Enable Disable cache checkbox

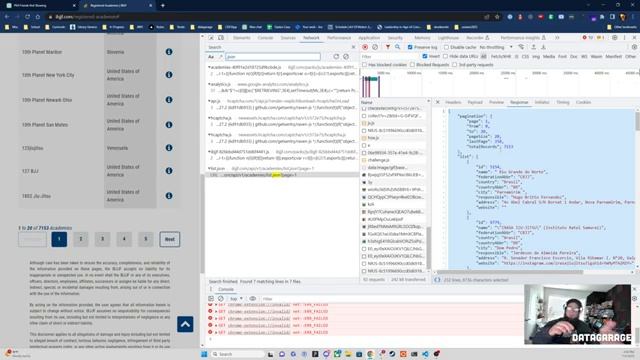click(x=446, y=47)
